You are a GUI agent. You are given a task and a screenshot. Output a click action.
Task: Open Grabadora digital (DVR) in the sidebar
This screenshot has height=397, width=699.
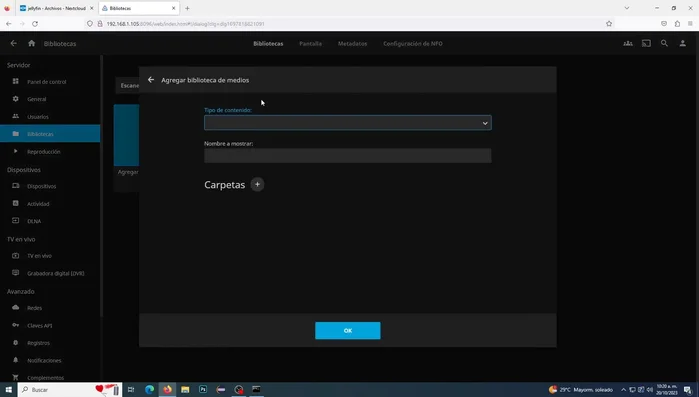(50, 273)
